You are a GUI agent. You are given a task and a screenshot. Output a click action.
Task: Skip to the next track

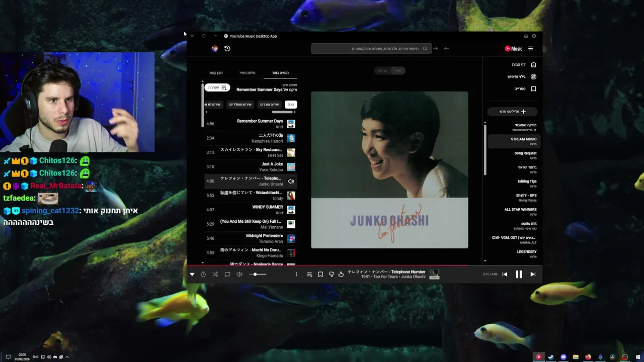533,275
